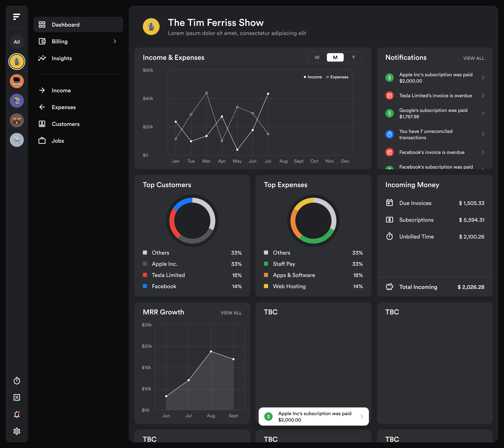Toggle Income series in chart legend
The image size is (504, 448).
313,77
